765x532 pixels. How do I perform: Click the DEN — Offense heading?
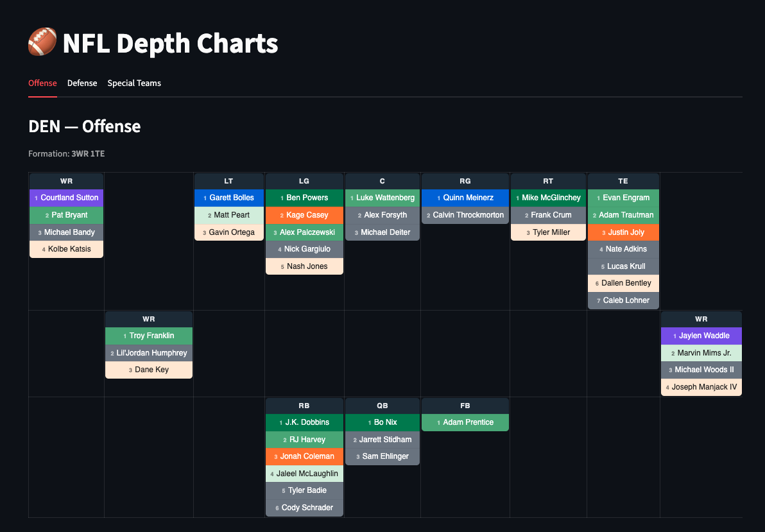[x=85, y=126]
